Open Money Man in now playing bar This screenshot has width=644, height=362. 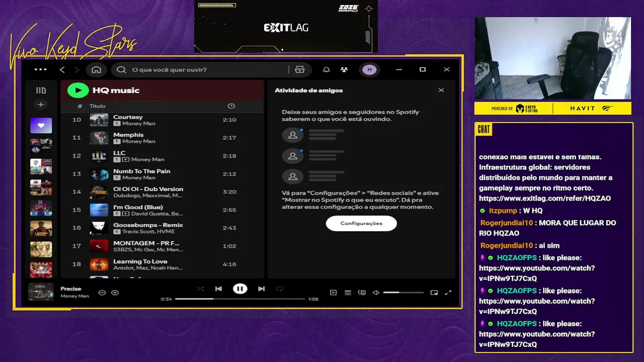tap(74, 296)
